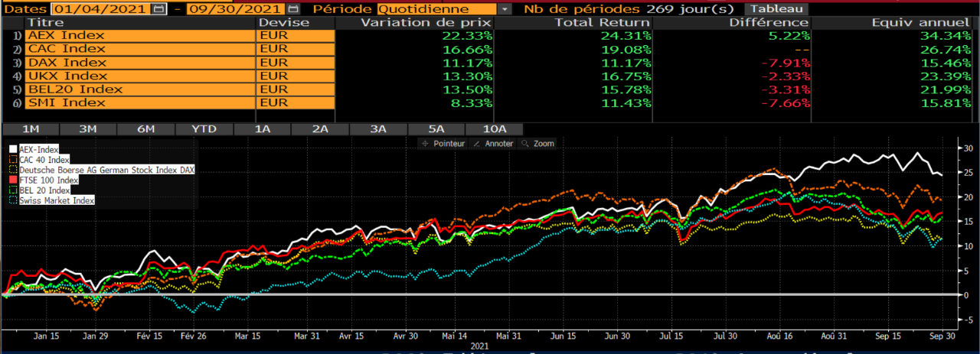Select the 1A time range tab
The height and width of the screenshot is (354, 980).
coord(262,129)
